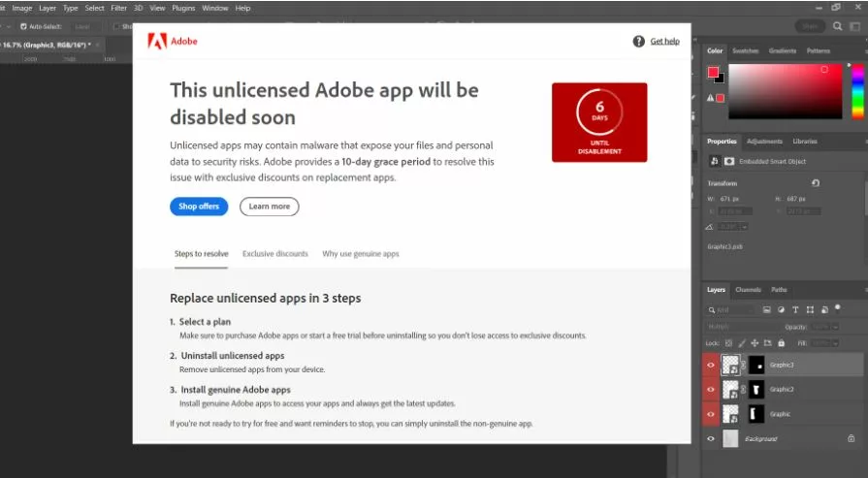
Task: Select the Steps to resolve tab
Action: [201, 254]
